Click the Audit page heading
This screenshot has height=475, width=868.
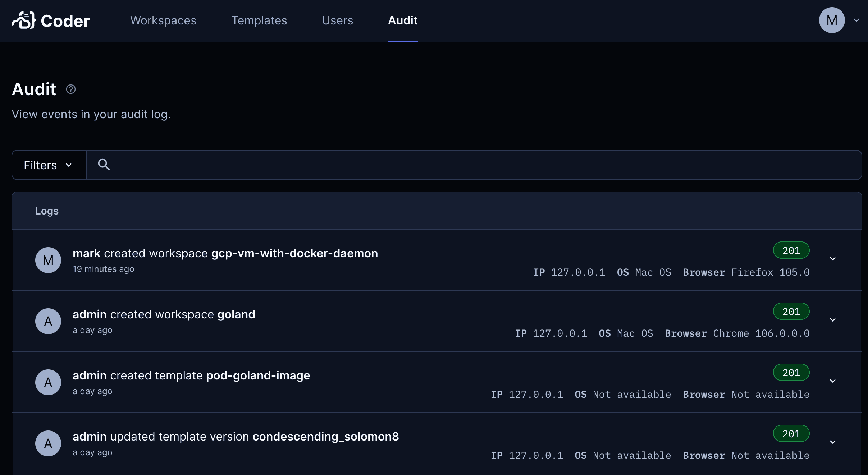[x=34, y=89]
